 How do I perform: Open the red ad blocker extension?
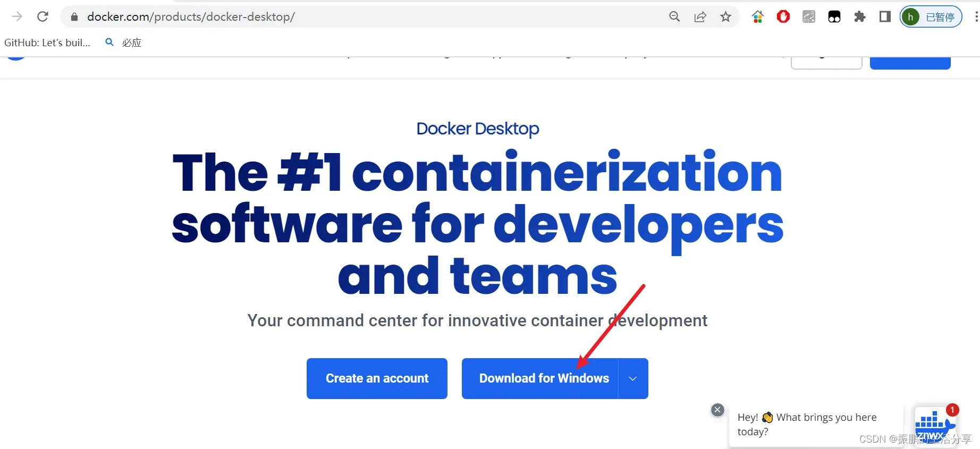[783, 17]
